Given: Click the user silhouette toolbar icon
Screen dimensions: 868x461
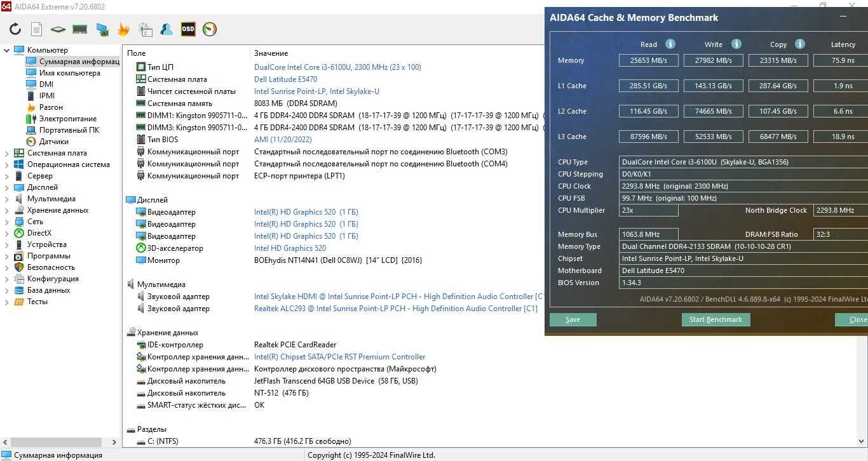Looking at the screenshot, I should click(166, 29).
